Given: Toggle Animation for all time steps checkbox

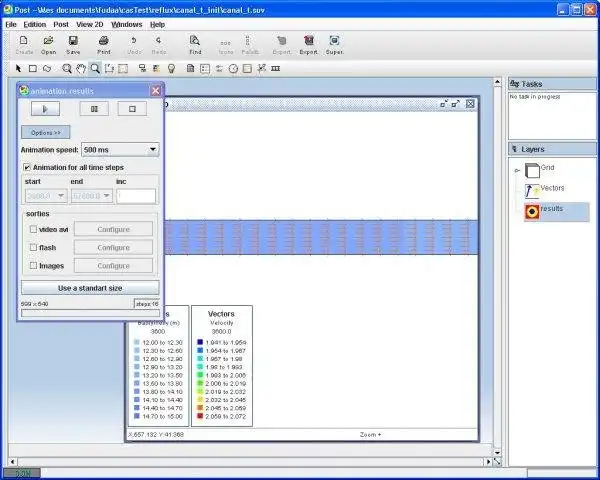Looking at the screenshot, I should click(27, 167).
